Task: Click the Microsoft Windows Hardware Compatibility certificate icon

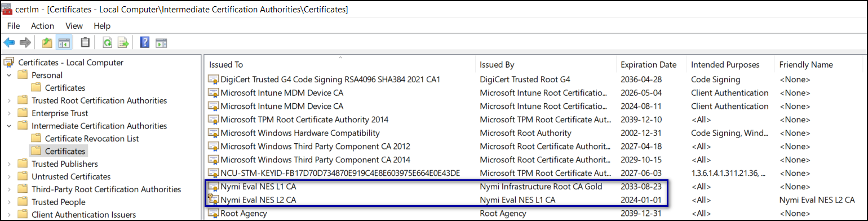Action: point(214,133)
